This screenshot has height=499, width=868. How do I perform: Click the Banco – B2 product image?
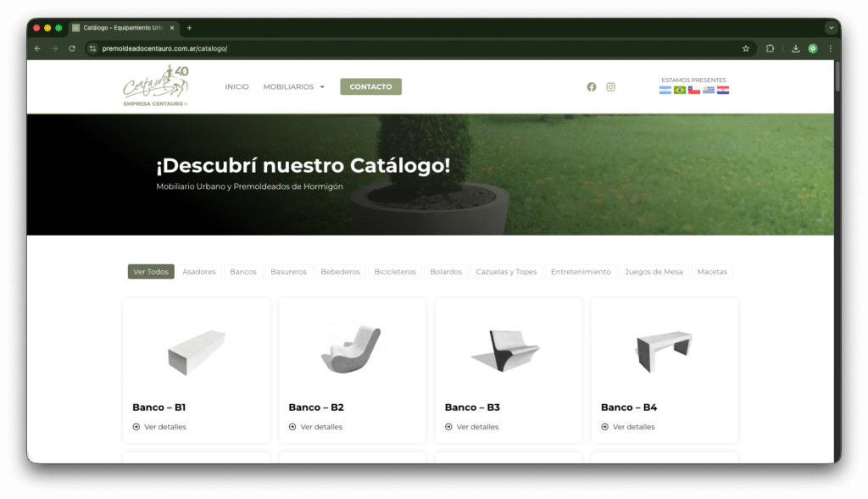pyautogui.click(x=352, y=349)
